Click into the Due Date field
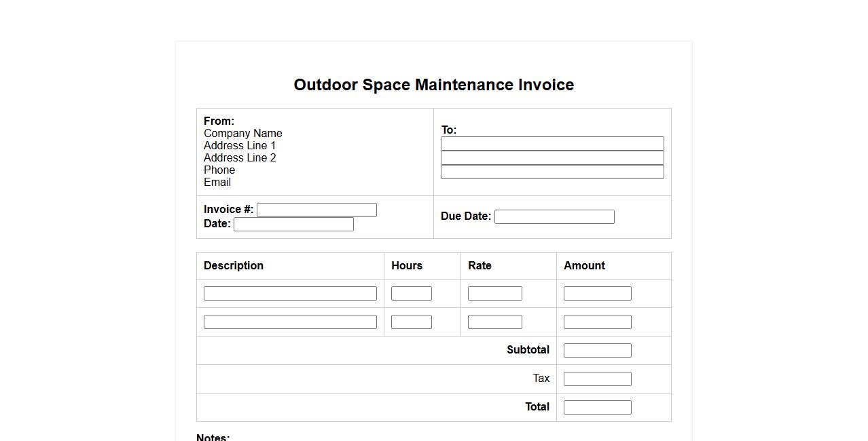 coord(554,217)
